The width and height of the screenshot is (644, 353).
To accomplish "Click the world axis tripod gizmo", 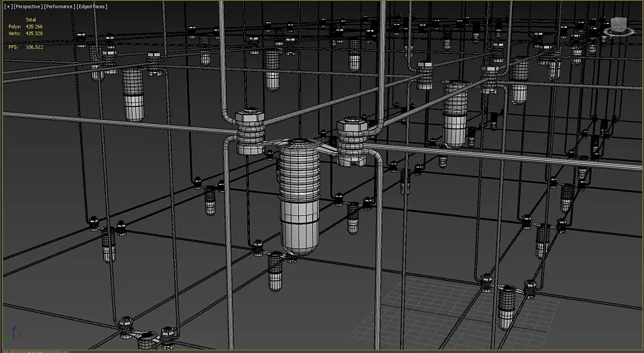I will coord(14,333).
